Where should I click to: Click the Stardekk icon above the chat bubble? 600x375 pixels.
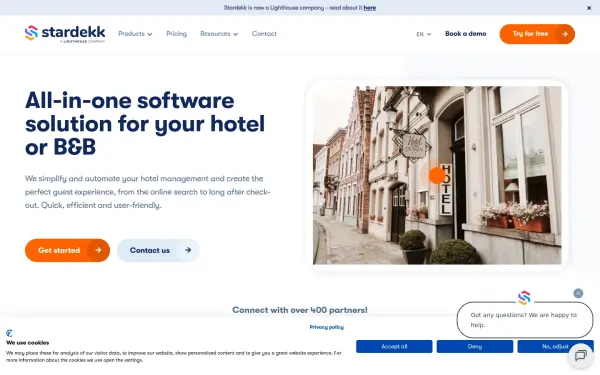coord(524,297)
